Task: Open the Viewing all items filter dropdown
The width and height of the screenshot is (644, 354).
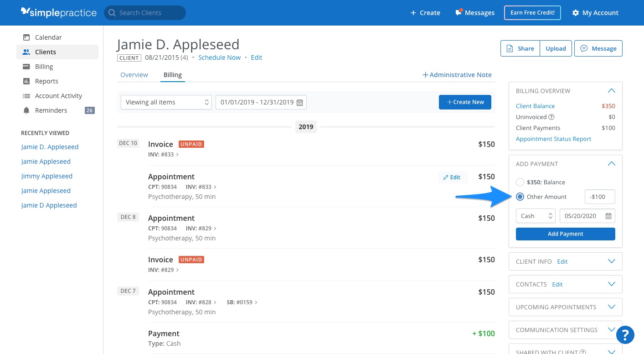Action: 166,102
